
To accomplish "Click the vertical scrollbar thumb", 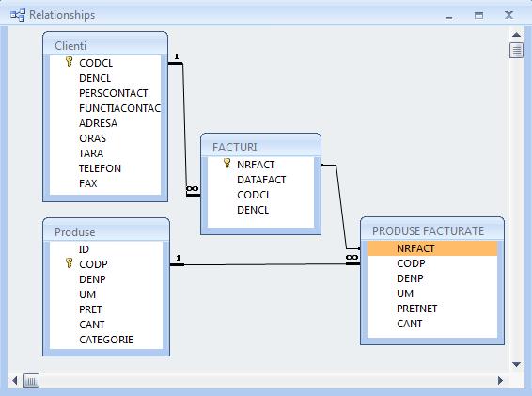I will 516,50.
